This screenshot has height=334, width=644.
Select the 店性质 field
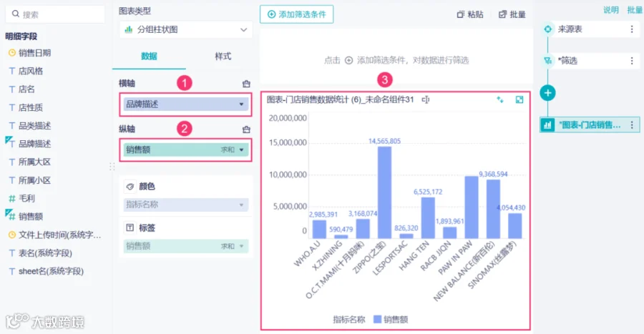point(30,107)
